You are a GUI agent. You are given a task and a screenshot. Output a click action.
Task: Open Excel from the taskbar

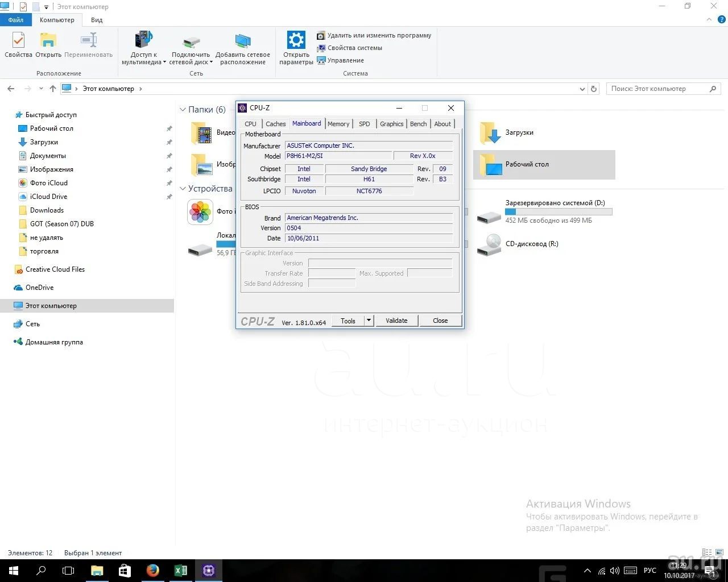pos(181,571)
